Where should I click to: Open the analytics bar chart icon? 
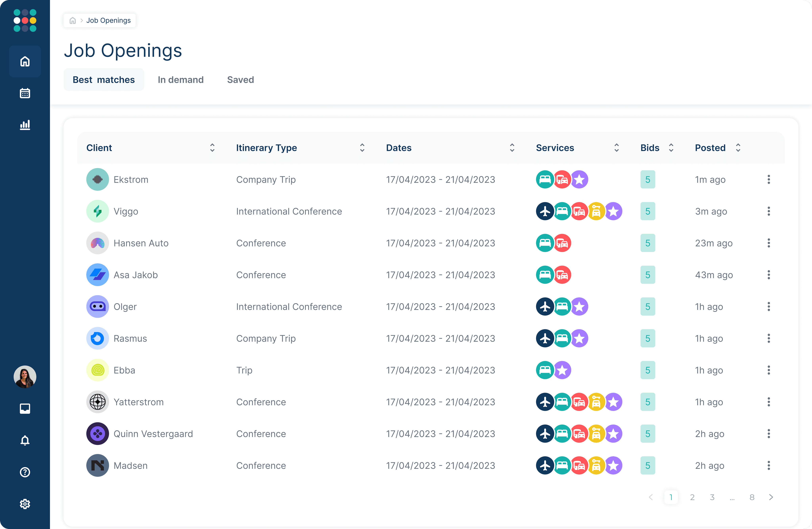[x=25, y=125]
